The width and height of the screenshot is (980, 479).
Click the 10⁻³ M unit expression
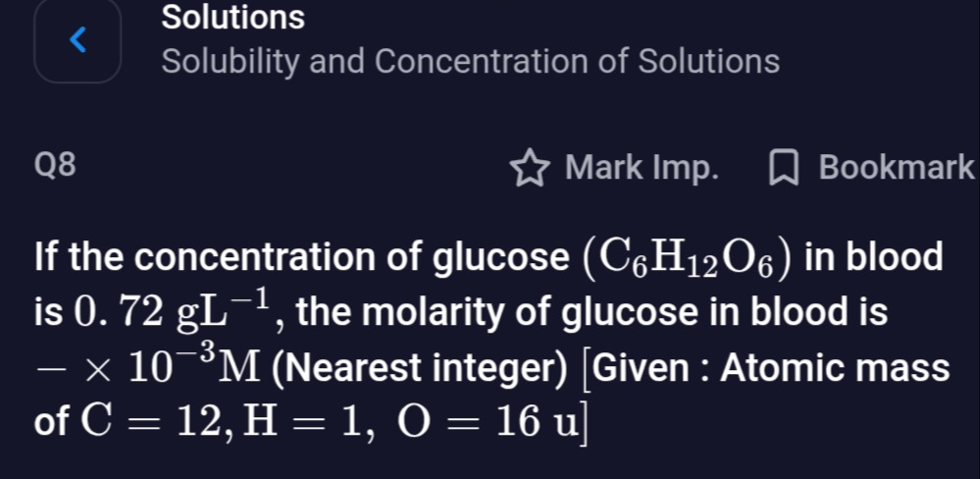click(x=175, y=369)
